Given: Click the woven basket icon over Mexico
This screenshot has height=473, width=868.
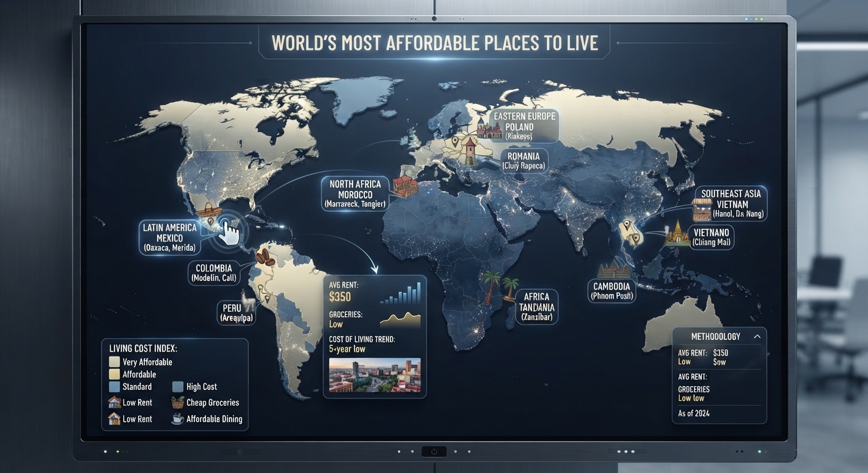Looking at the screenshot, I should click(x=209, y=209).
